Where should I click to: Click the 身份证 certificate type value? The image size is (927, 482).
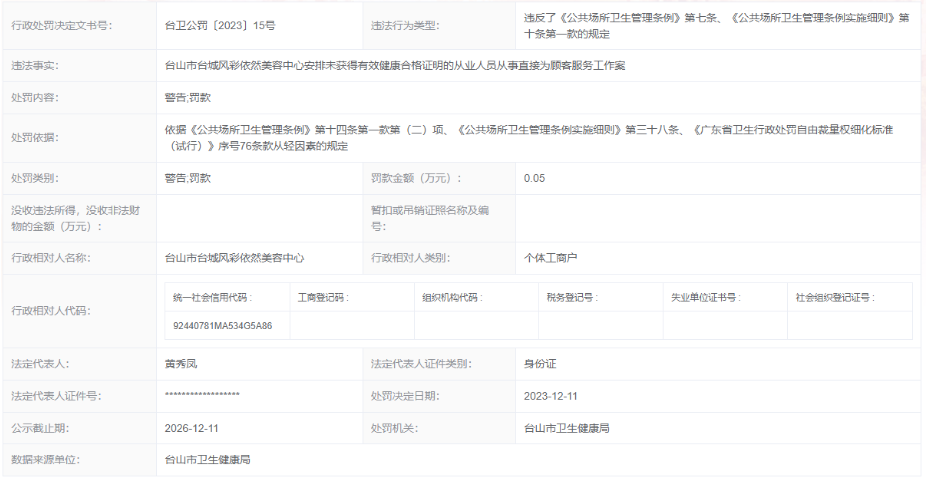pos(539,364)
